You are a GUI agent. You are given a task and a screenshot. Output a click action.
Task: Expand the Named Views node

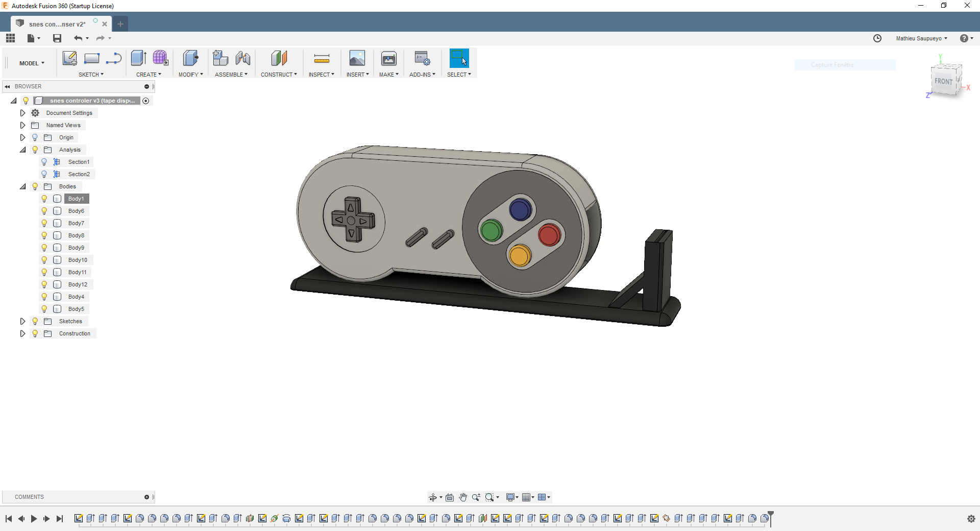[22, 125]
